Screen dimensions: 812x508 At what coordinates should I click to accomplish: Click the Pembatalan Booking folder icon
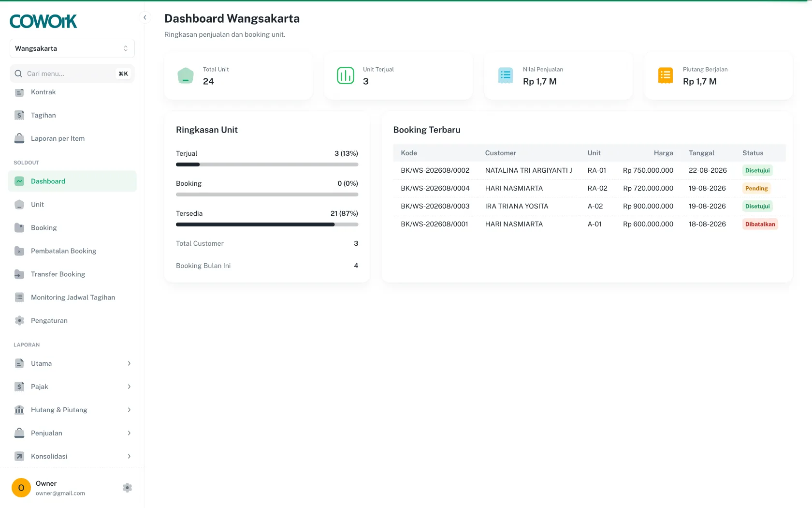(x=19, y=251)
